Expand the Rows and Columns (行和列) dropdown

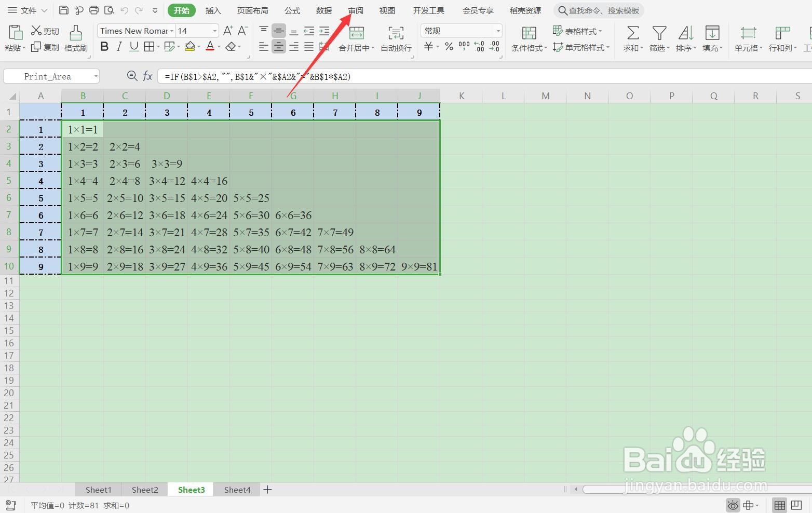795,48
